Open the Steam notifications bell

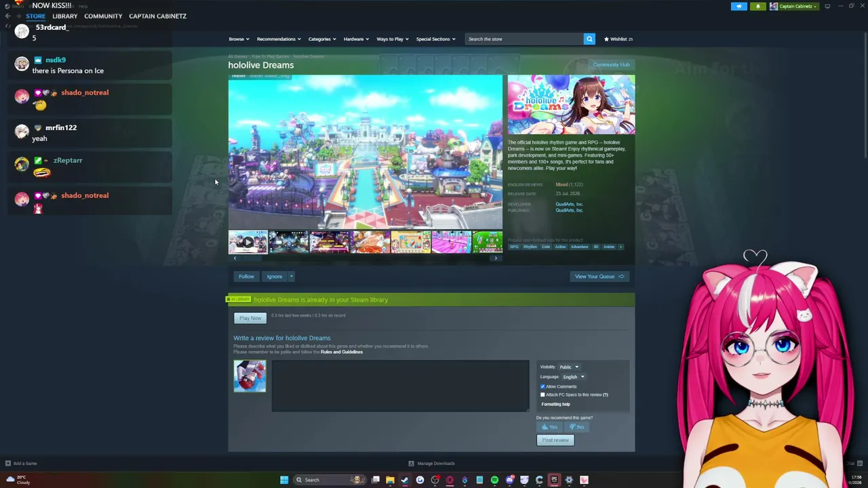coord(757,6)
